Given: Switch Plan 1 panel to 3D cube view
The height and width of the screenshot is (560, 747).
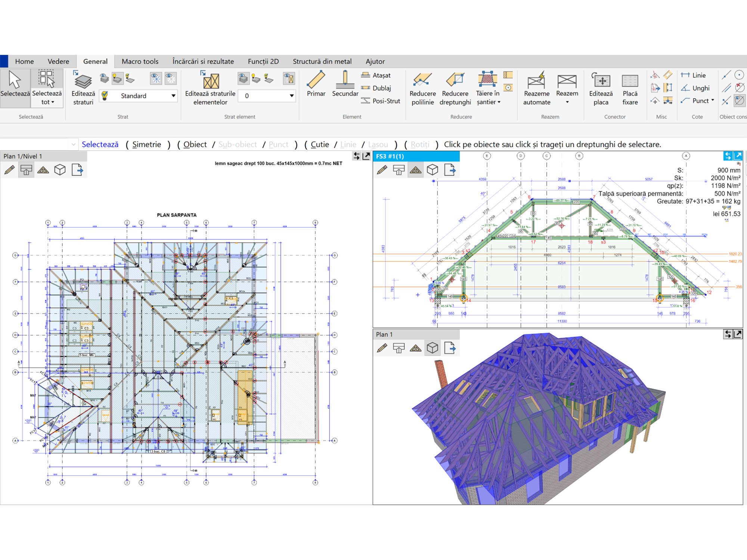Looking at the screenshot, I should (x=433, y=348).
